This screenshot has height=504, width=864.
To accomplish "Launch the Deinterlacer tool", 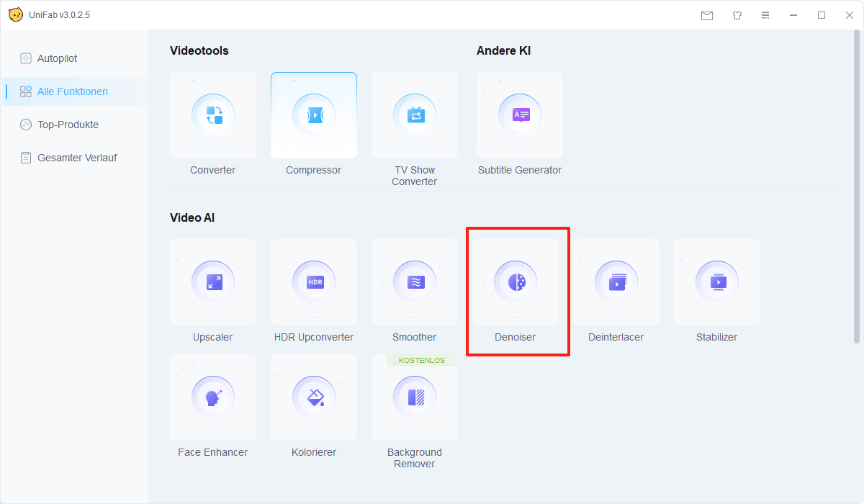I will [x=616, y=282].
